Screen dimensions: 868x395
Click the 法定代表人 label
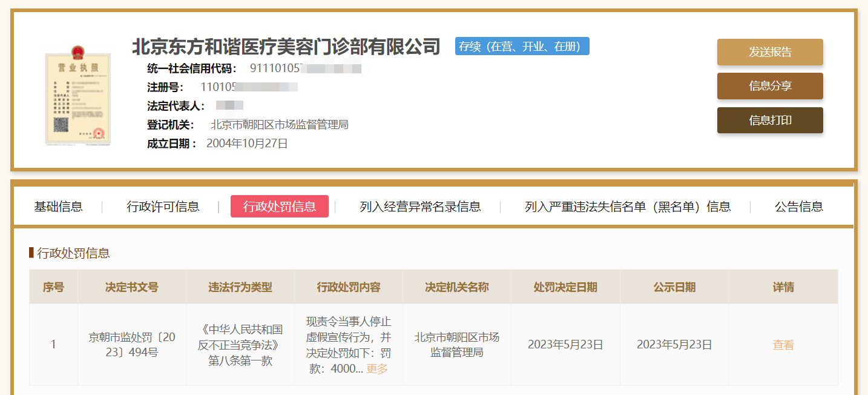pyautogui.click(x=176, y=106)
